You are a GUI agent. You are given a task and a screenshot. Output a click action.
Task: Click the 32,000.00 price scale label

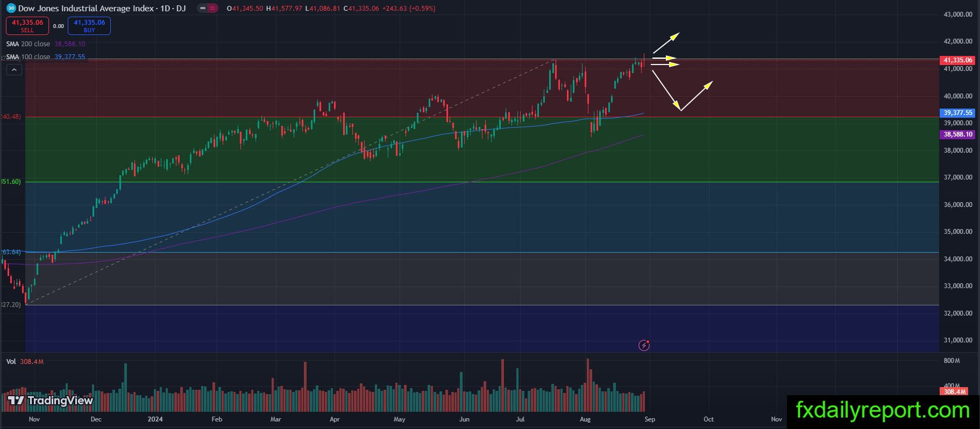point(958,313)
